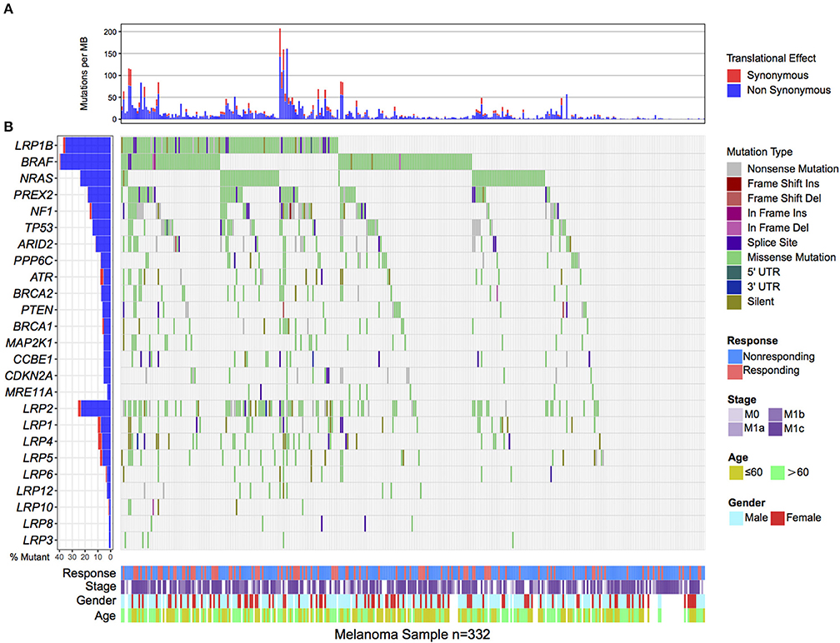Select the ARID2 gene label
Screen dimensions: 840x643
point(35,244)
